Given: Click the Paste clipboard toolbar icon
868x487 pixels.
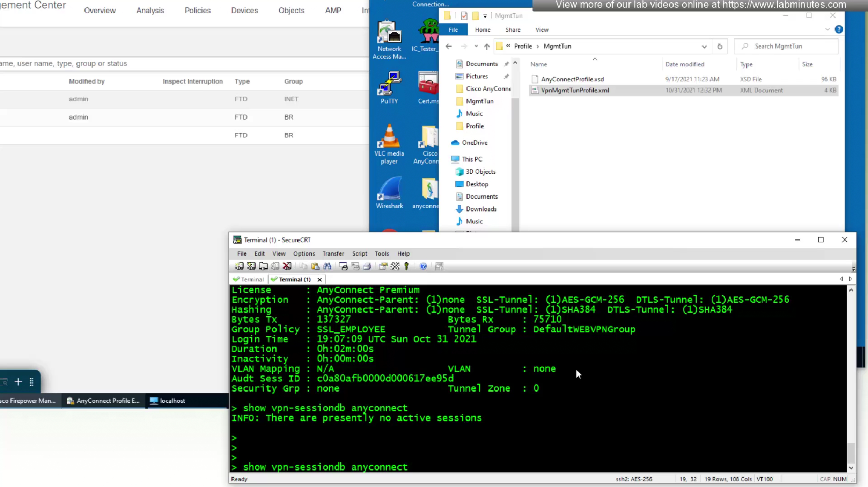Looking at the screenshot, I should click(315, 266).
